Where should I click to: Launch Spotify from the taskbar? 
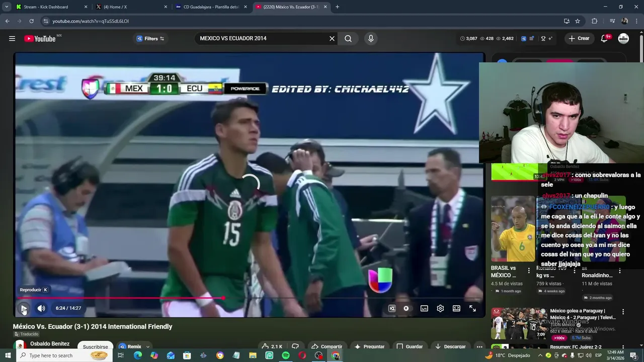[286, 355]
